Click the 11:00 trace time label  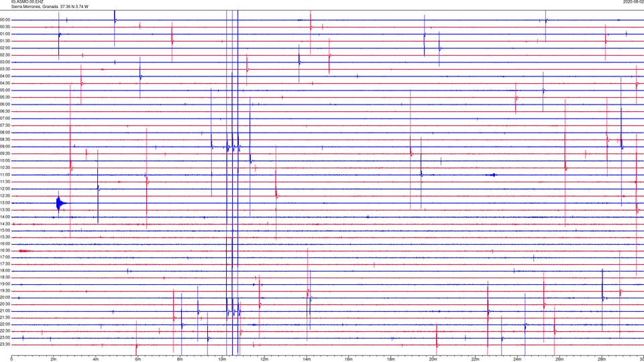tap(5, 175)
